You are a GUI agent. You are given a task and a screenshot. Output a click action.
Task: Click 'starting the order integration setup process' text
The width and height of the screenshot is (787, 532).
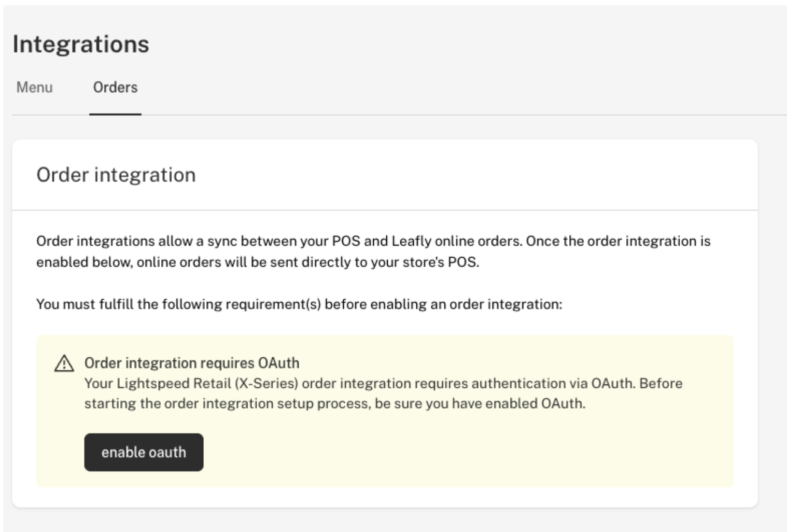point(226,403)
